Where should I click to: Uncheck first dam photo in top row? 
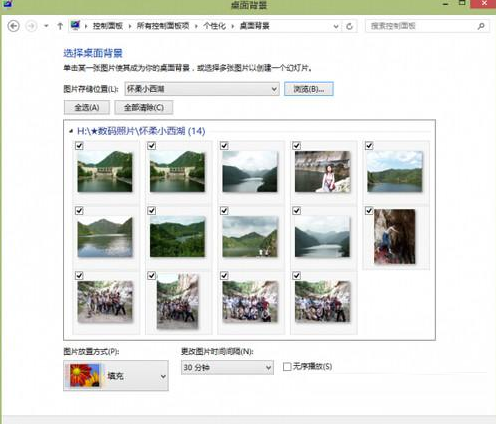[x=79, y=146]
